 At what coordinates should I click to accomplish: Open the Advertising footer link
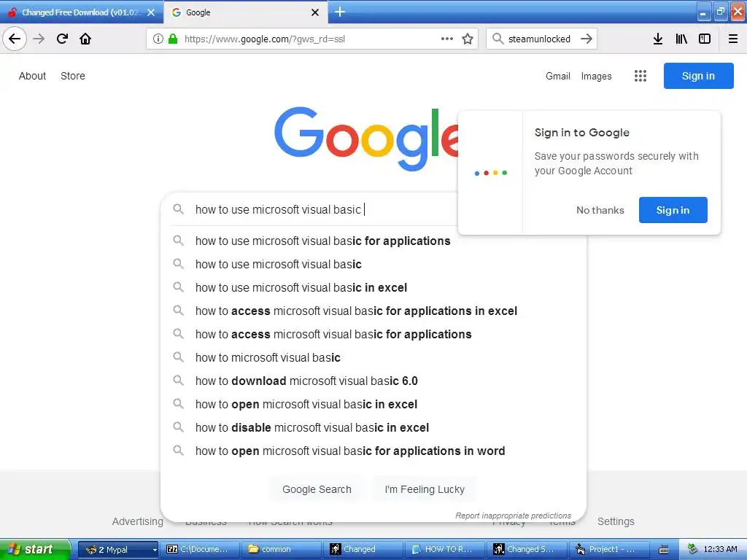137,521
